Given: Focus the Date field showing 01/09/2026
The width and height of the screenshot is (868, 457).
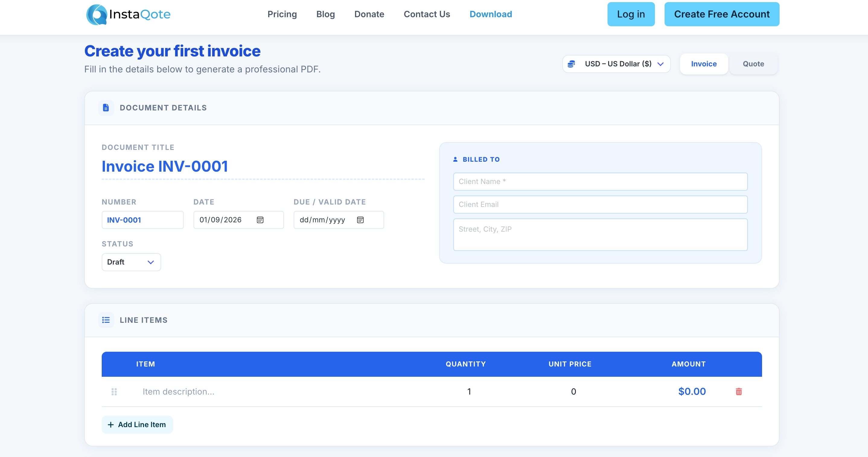Looking at the screenshot, I should pyautogui.click(x=238, y=220).
